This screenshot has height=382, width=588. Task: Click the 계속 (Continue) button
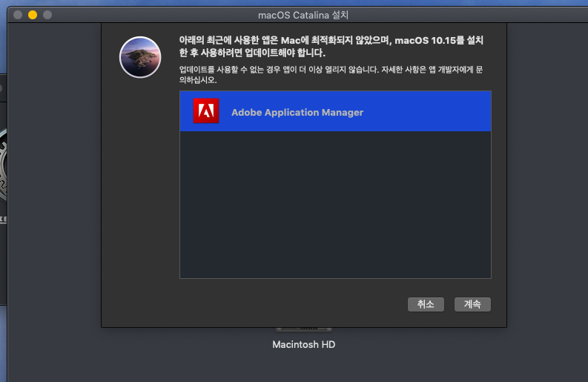[x=472, y=304]
